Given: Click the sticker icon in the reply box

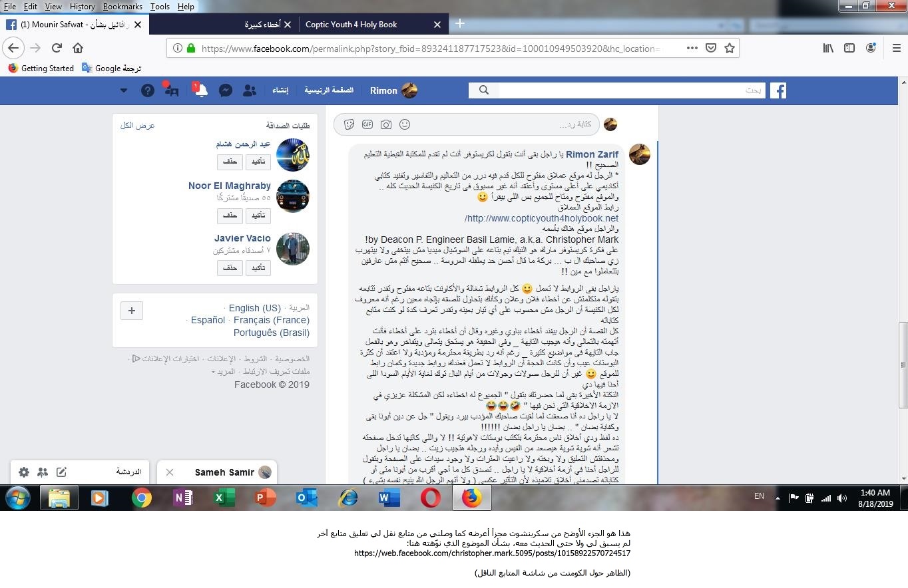Looking at the screenshot, I should click(349, 124).
